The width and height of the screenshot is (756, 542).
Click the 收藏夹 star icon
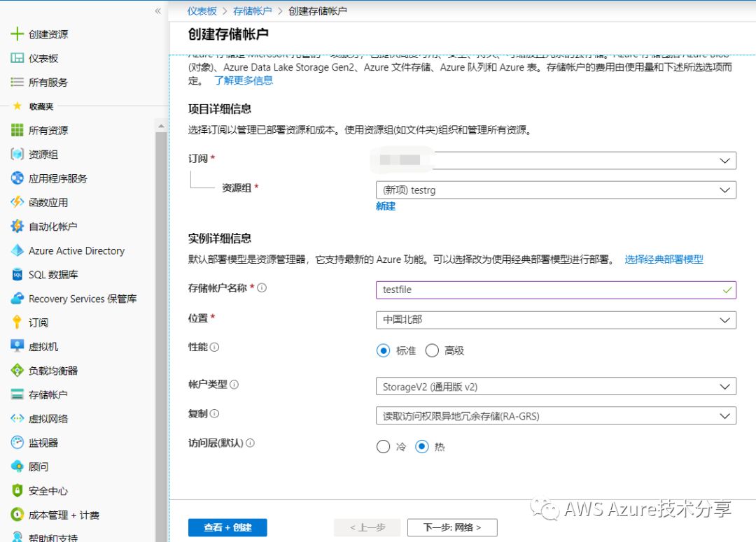pos(17,106)
